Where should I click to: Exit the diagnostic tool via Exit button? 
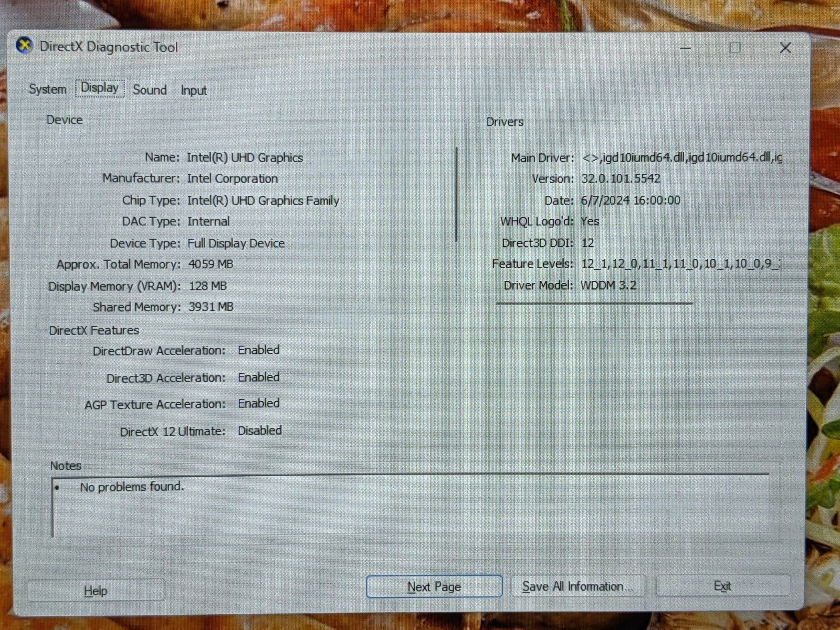[x=722, y=586]
